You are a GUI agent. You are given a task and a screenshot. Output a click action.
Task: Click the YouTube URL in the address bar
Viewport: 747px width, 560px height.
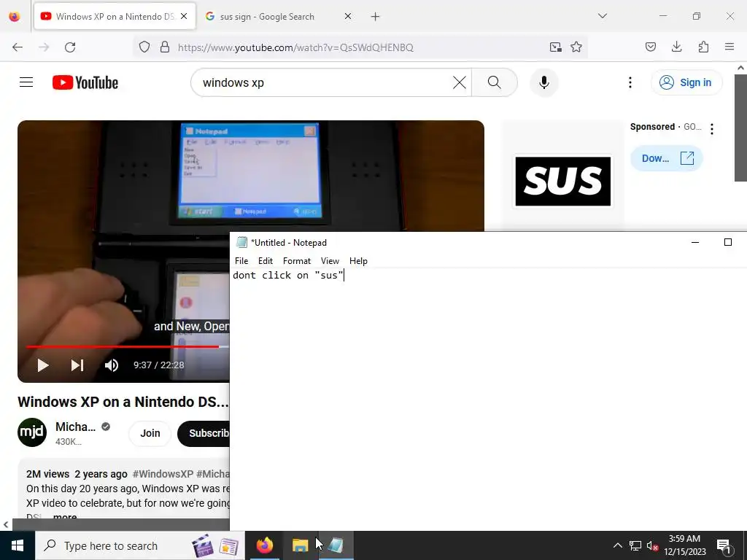(x=295, y=47)
